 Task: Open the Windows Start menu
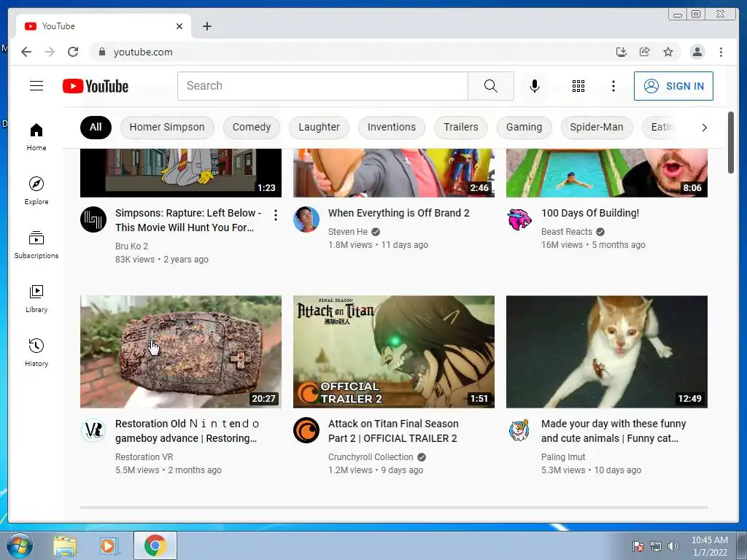[19, 545]
